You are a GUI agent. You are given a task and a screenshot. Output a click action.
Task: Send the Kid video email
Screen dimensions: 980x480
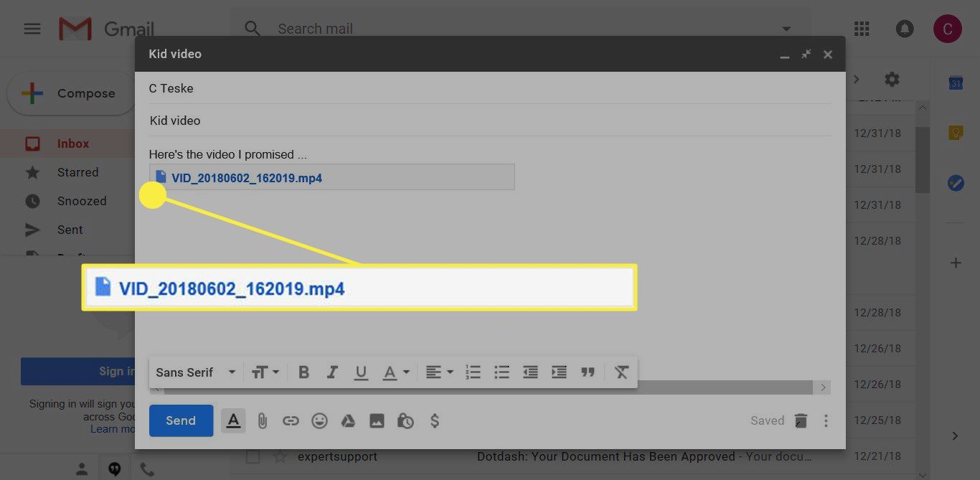(x=181, y=421)
